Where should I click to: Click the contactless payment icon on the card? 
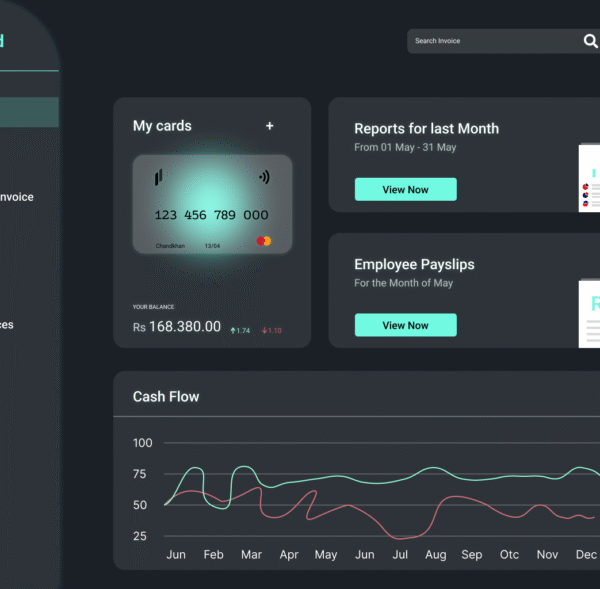coord(264,177)
